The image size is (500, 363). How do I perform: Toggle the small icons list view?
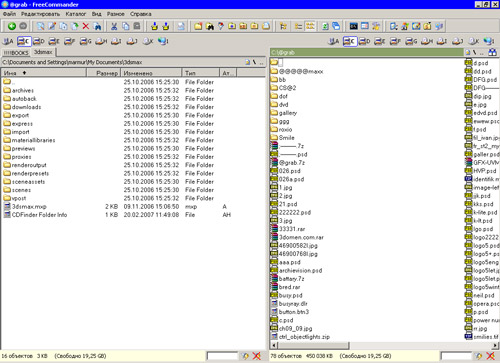pyautogui.click(x=310, y=26)
